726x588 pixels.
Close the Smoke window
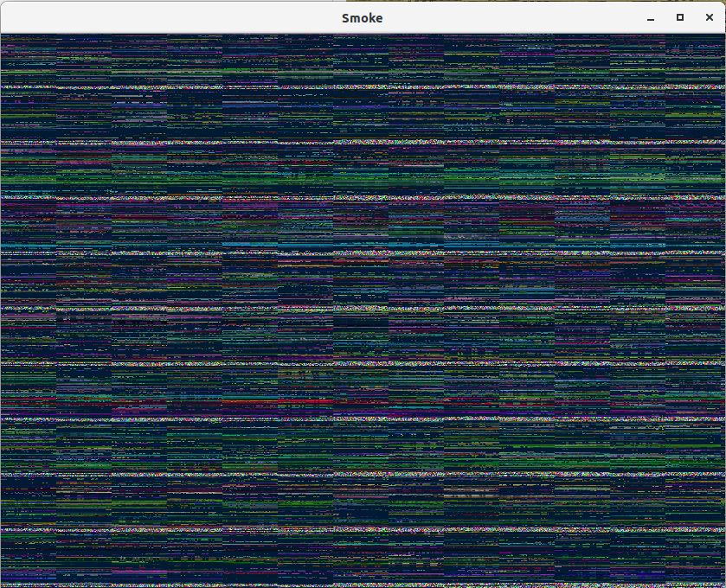tap(709, 17)
